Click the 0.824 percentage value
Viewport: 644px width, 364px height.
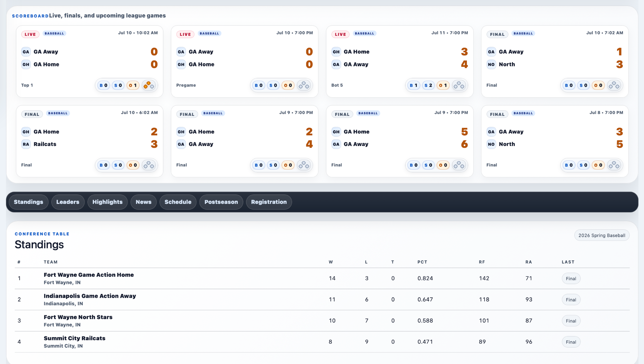point(425,278)
